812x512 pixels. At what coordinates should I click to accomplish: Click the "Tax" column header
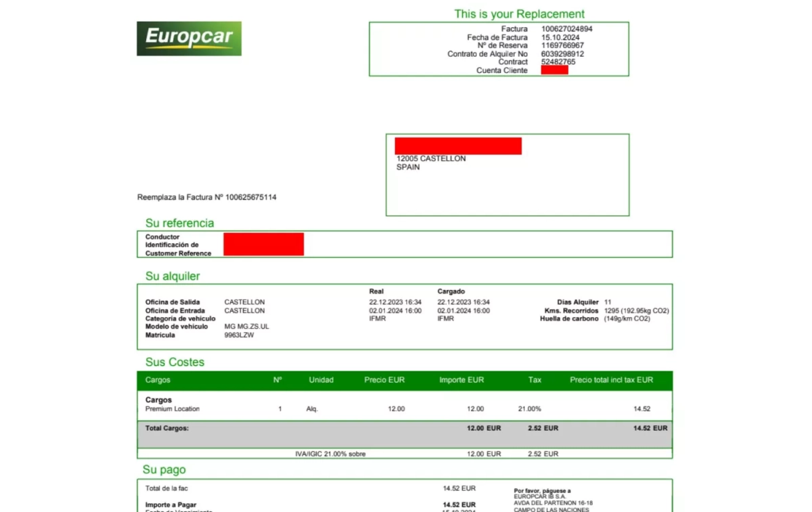[535, 380]
